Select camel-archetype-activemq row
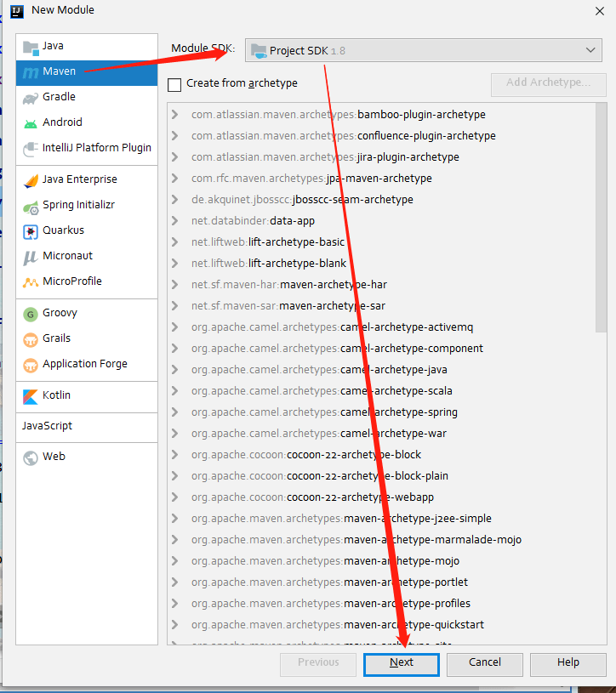The width and height of the screenshot is (616, 693). tap(381, 327)
